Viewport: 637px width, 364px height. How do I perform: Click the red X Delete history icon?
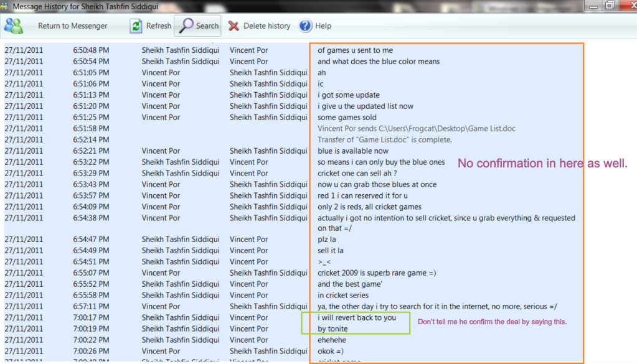click(x=234, y=26)
